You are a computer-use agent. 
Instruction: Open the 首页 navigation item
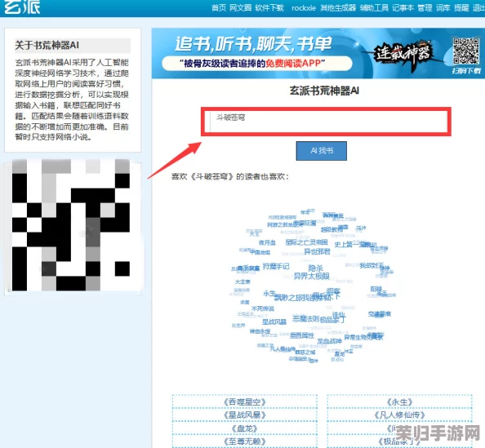pos(219,7)
